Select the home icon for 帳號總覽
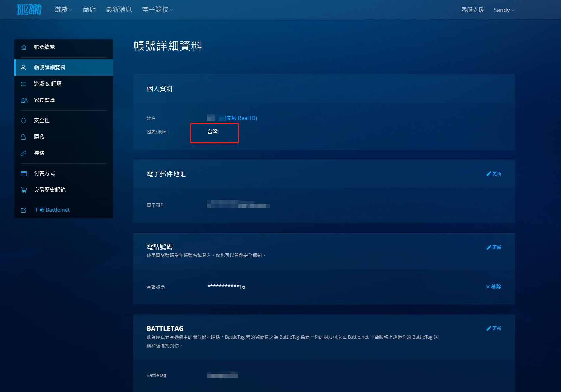Viewport: 561px width, 392px height. tap(24, 47)
